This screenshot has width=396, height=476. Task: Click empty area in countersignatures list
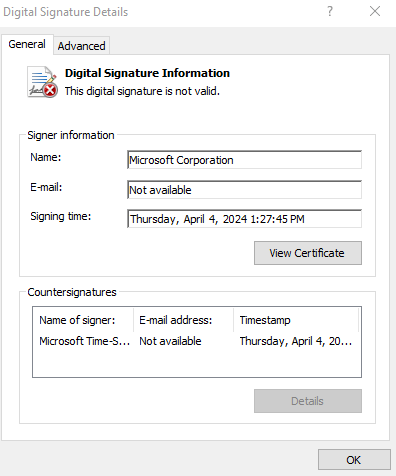coord(197,363)
